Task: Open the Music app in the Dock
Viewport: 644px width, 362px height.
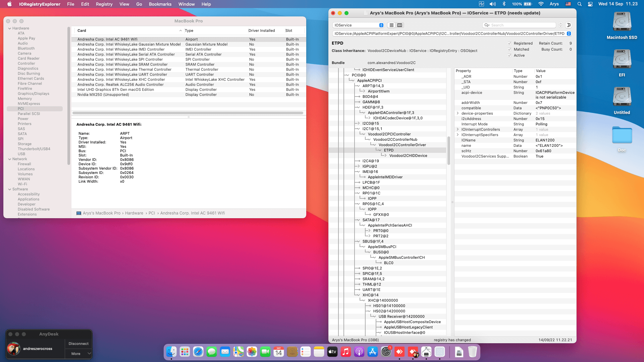Action: [346, 352]
